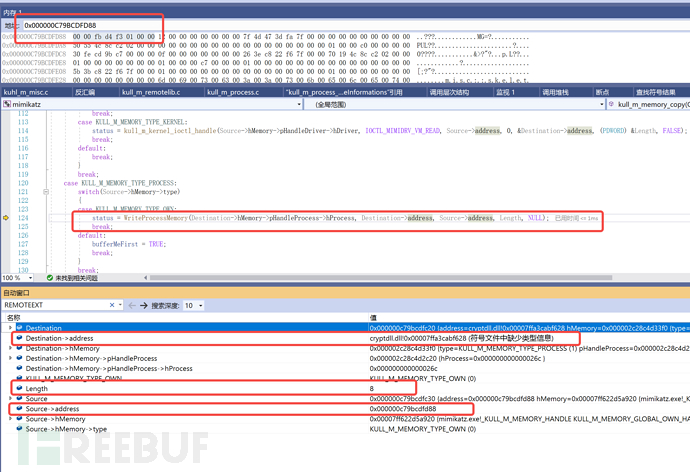Click the forward arrow to find next
This screenshot has height=472, width=690.
click(x=143, y=305)
